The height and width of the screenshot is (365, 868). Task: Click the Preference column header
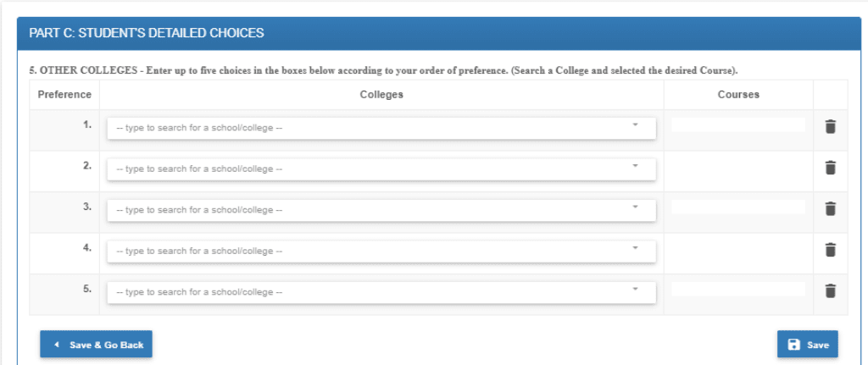pyautogui.click(x=64, y=95)
